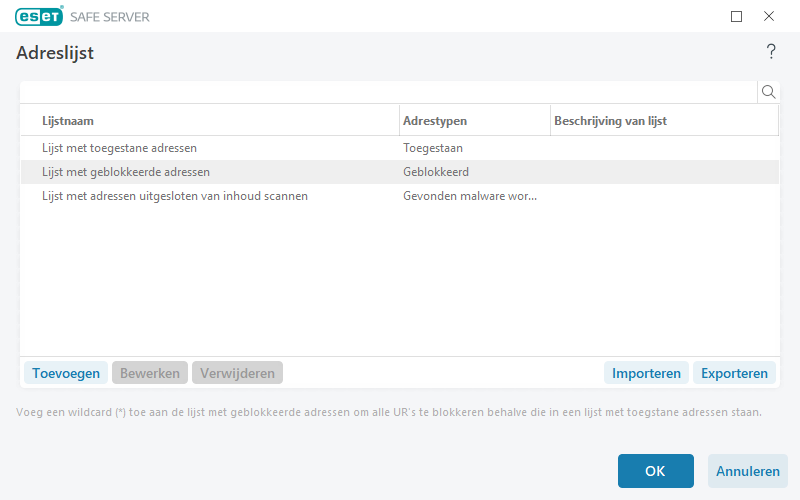Click the Beschrijving van lijst column header
Viewport: 800px width, 500px height.
[665, 121]
